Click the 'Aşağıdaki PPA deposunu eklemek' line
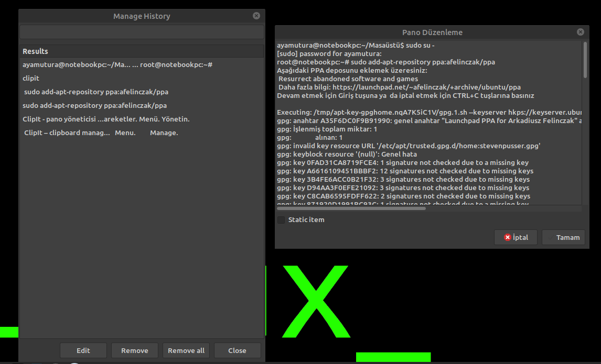 pyautogui.click(x=352, y=70)
